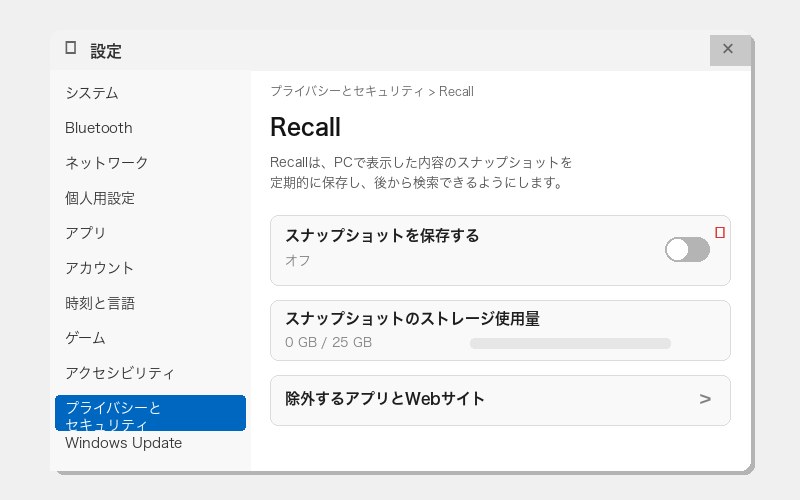Click the Recall description paragraph
800x500 pixels.
(421, 172)
